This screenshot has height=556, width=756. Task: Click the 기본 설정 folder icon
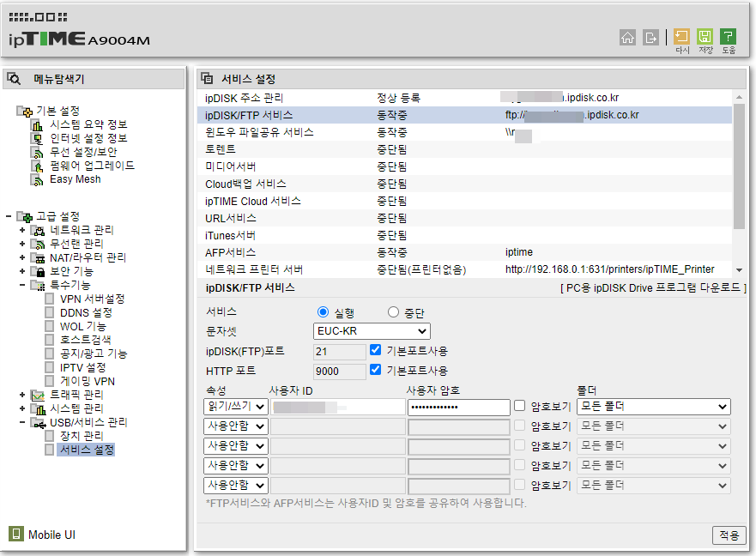25,112
